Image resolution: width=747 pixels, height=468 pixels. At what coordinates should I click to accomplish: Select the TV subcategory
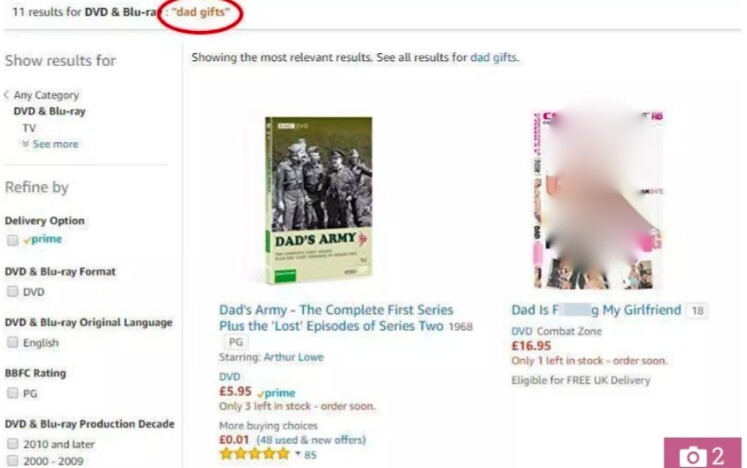[x=29, y=128]
